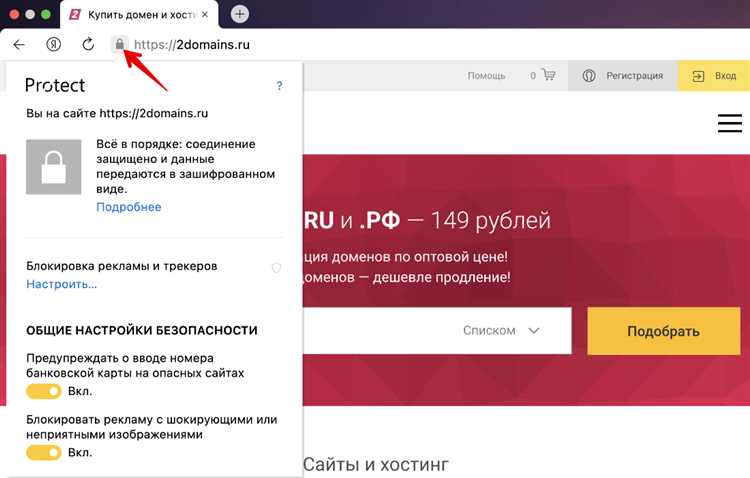
Task: Click the Настроить... link
Action: (61, 284)
